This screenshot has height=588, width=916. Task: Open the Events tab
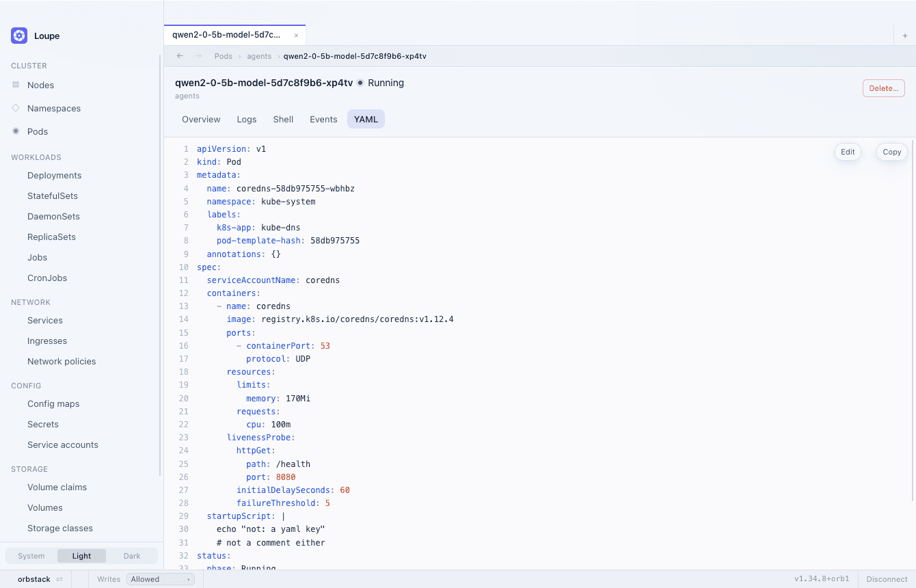(x=323, y=119)
